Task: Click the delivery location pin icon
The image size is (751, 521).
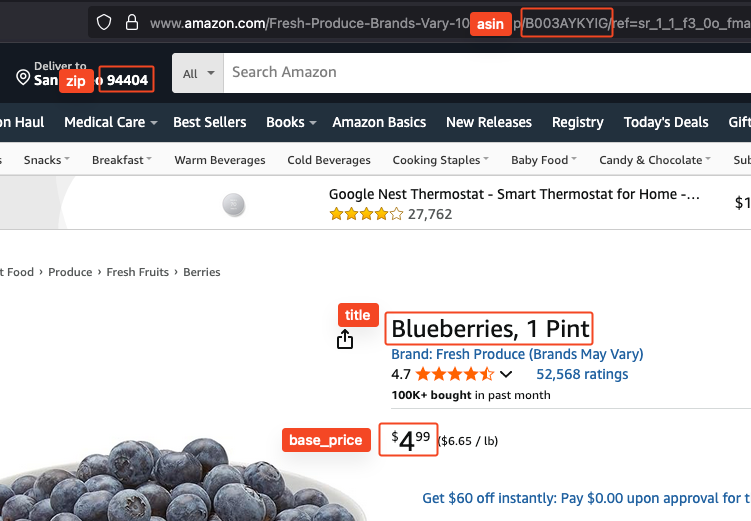Action: [23, 78]
